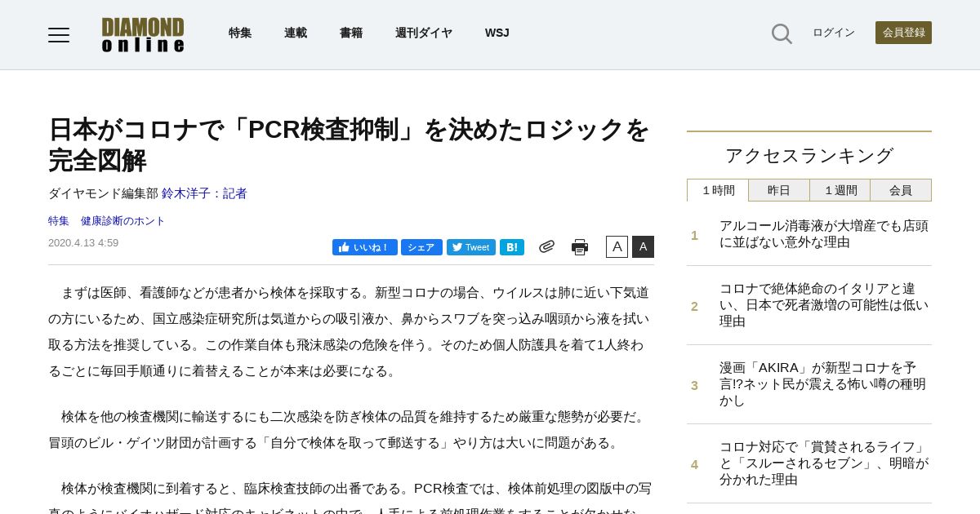
Task: Open the 週刊ダイヤ menu item
Action: [424, 33]
